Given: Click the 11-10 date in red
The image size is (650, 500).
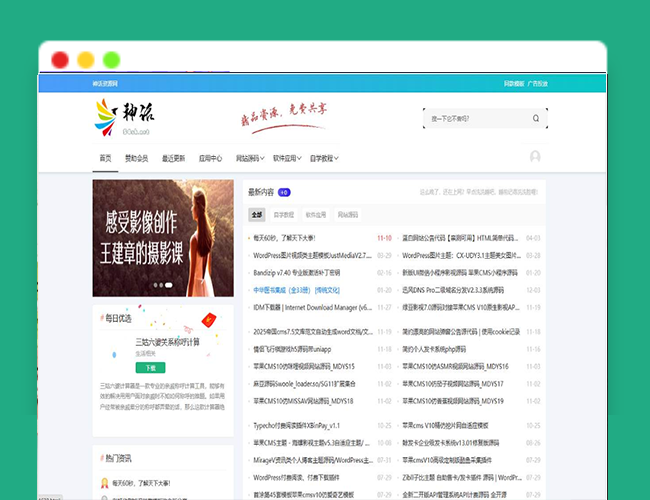Looking at the screenshot, I should click(384, 238).
